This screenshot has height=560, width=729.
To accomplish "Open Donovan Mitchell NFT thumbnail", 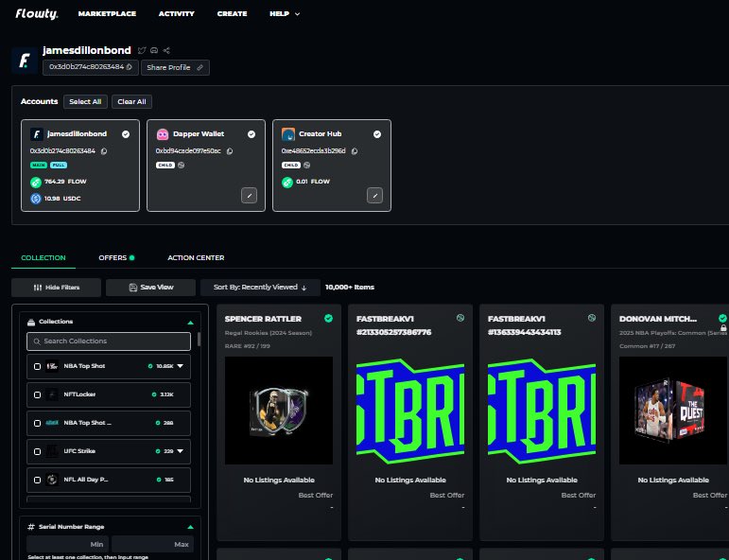I will (x=673, y=411).
